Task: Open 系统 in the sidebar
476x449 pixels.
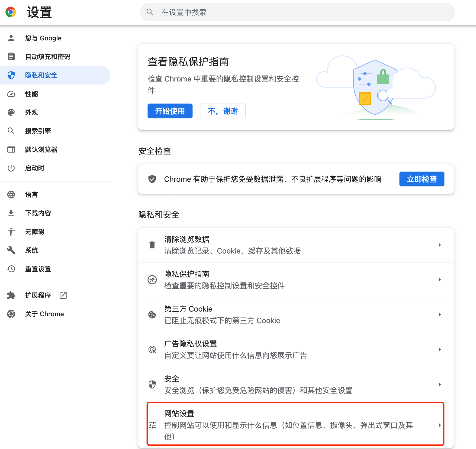Action: (55, 250)
